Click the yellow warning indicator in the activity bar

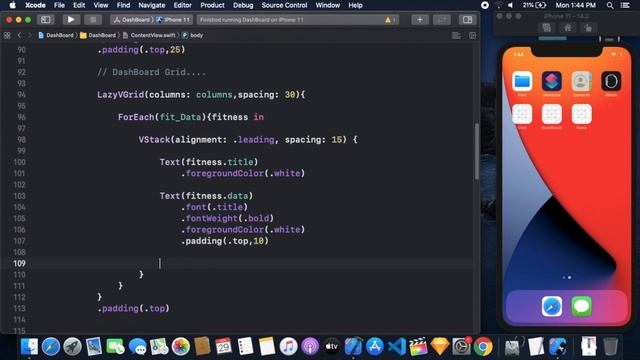[x=388, y=20]
